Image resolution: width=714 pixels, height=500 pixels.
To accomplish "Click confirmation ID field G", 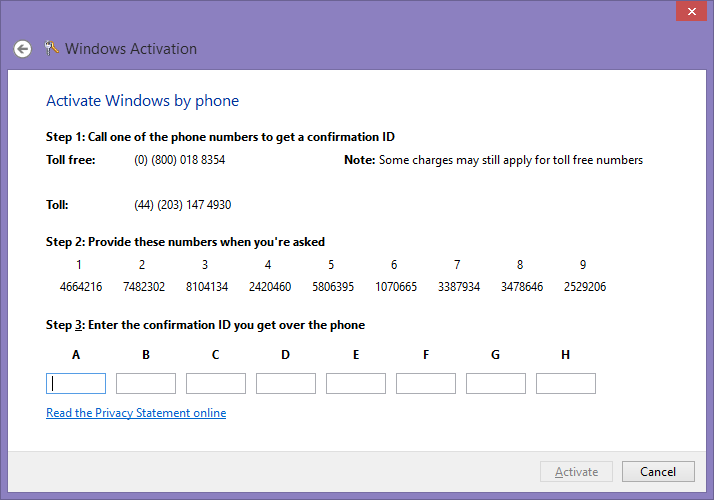I will [x=496, y=383].
